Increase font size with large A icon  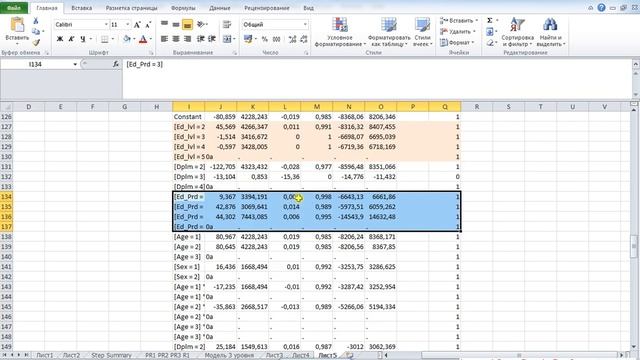pyautogui.click(x=137, y=25)
